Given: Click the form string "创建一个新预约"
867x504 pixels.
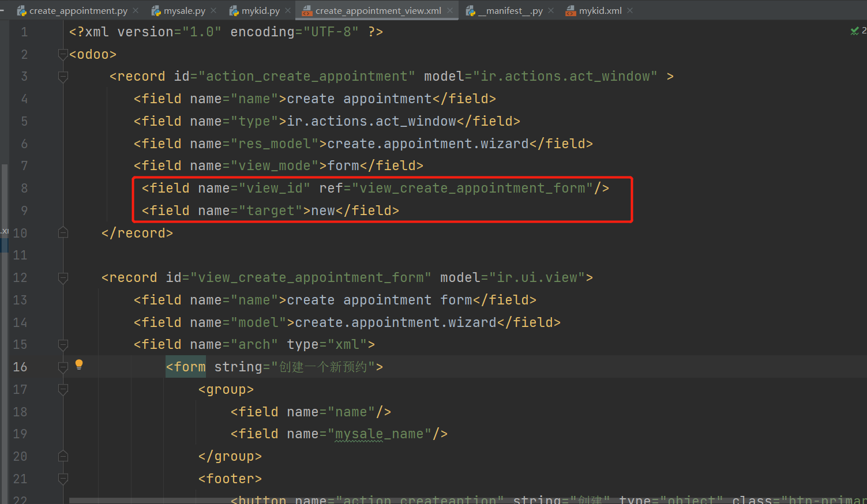Looking at the screenshot, I should pos(323,367).
